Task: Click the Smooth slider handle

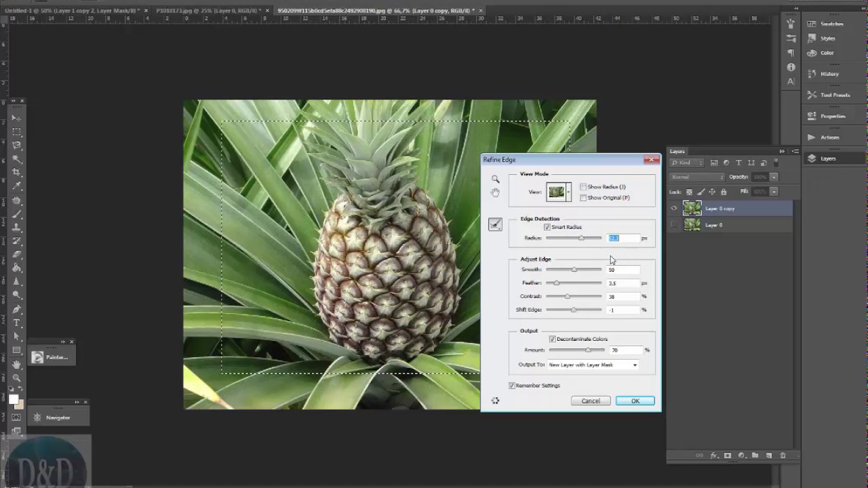Action: tap(574, 270)
